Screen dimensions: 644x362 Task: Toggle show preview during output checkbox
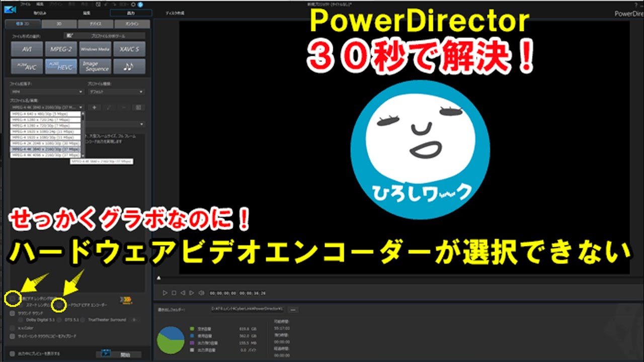pyautogui.click(x=13, y=353)
